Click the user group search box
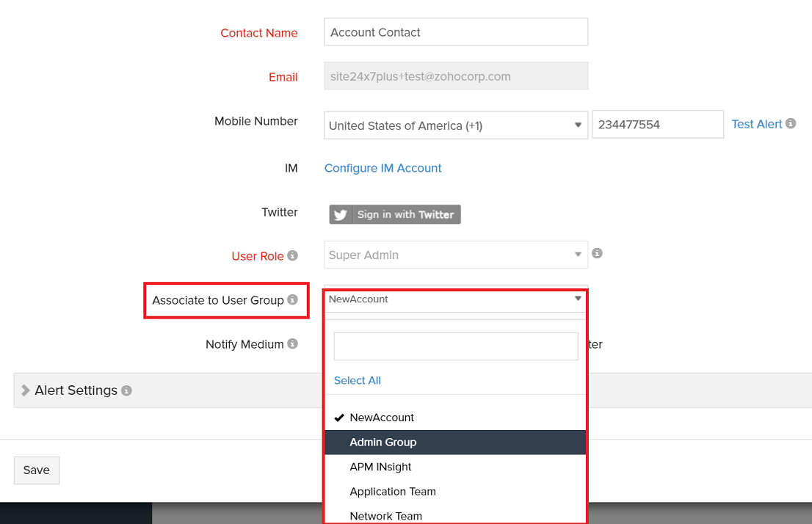 point(456,346)
